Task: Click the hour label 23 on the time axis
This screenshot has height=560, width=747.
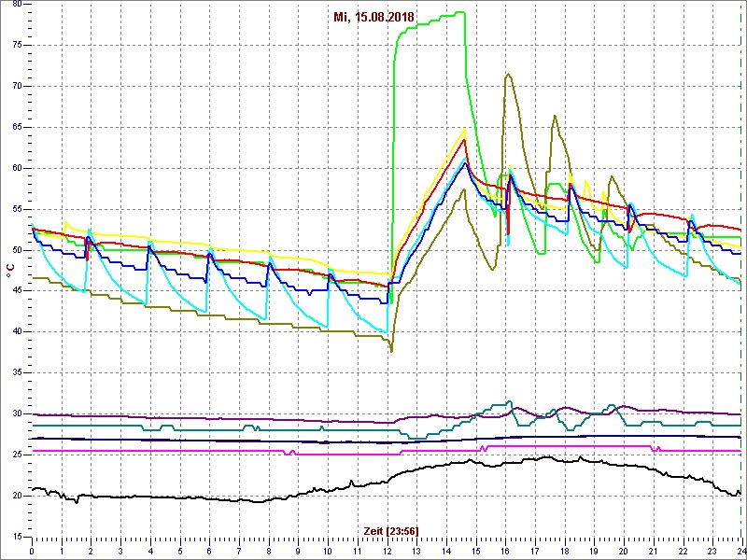Action: coord(712,552)
